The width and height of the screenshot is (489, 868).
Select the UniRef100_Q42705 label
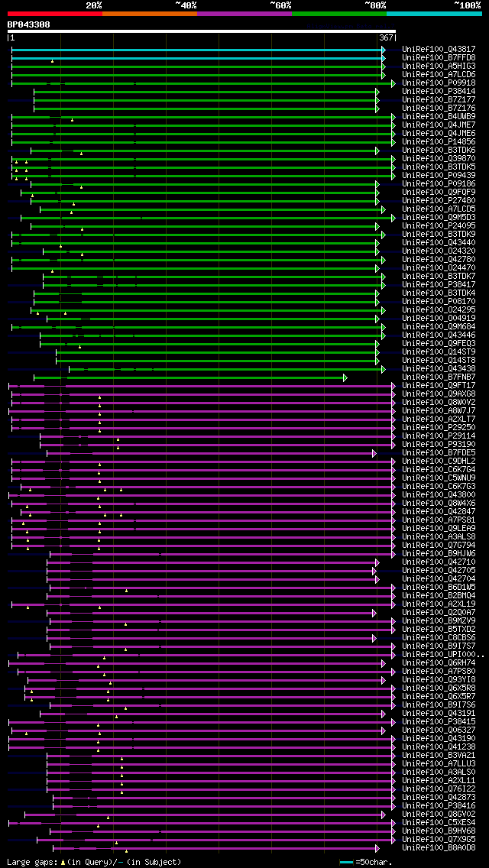(439, 571)
